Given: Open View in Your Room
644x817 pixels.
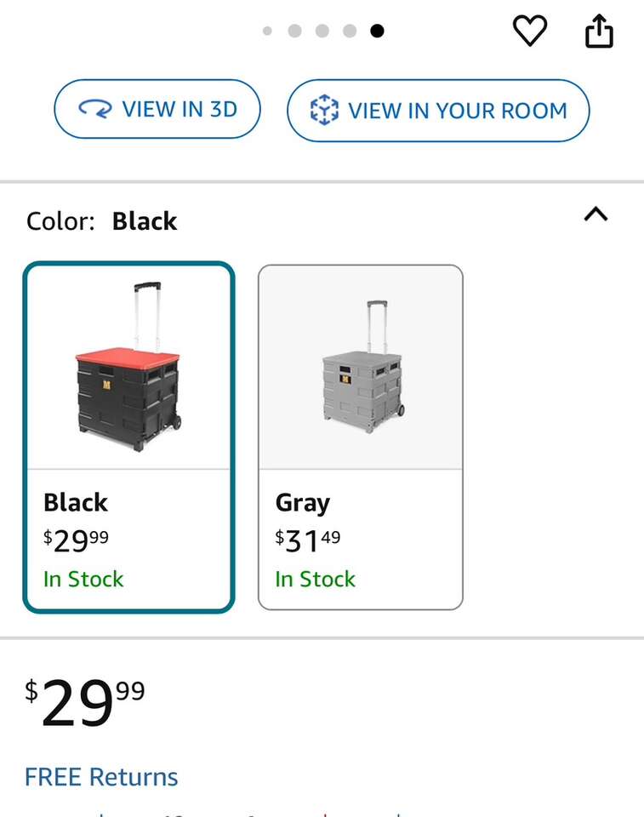Looking at the screenshot, I should pos(438,110).
